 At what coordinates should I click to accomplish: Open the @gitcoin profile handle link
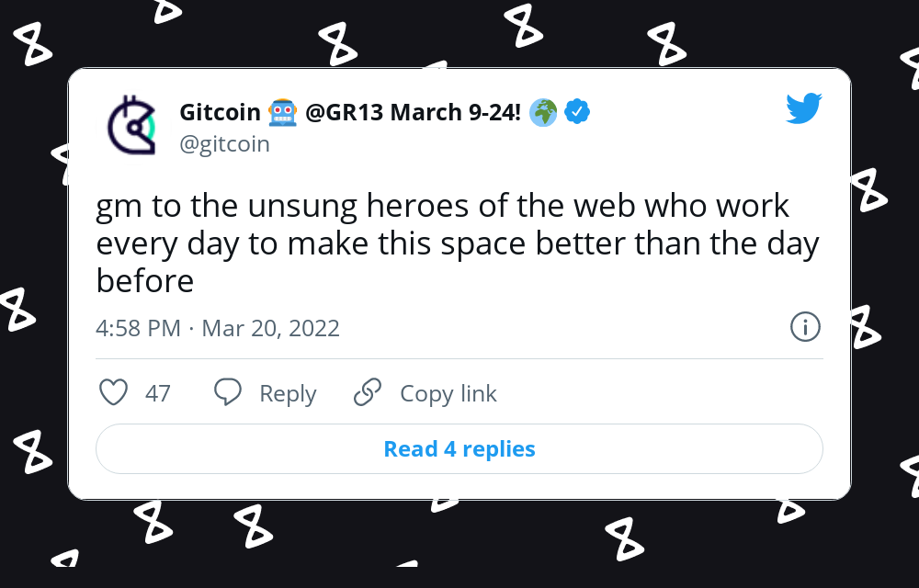[224, 142]
